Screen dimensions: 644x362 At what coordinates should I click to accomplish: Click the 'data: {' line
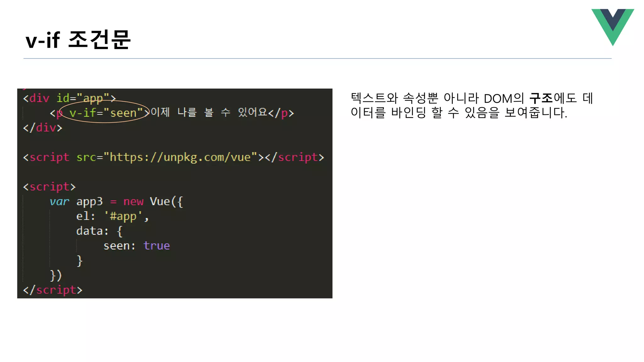click(x=99, y=231)
